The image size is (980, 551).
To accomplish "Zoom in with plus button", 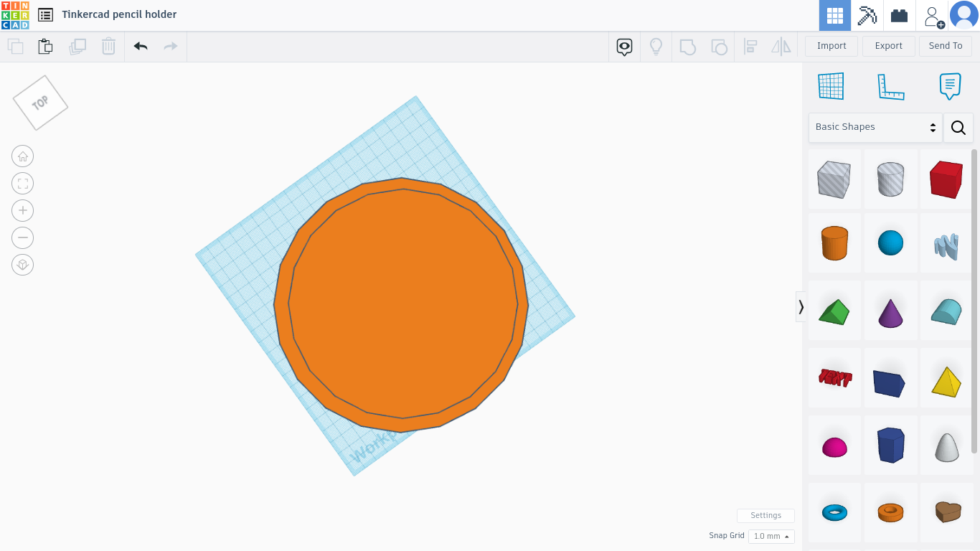I will (23, 210).
